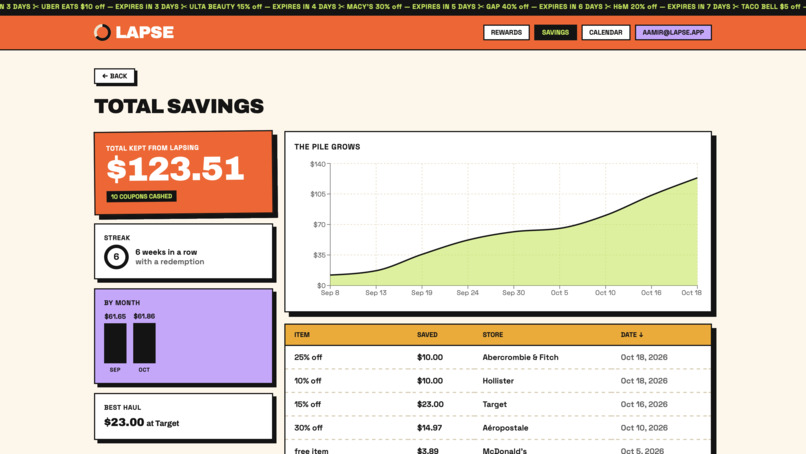Click The Pile Grows chart title
The width and height of the screenshot is (806, 454).
coord(327,147)
